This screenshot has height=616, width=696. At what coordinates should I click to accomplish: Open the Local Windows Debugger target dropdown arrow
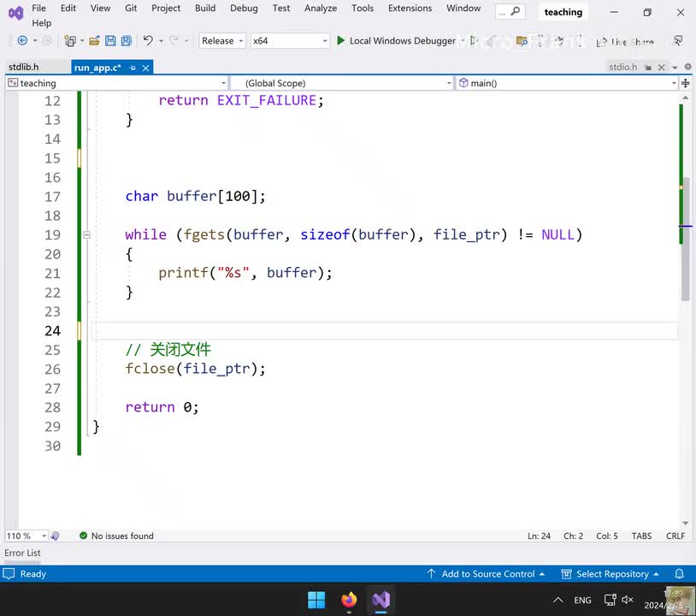tap(463, 41)
